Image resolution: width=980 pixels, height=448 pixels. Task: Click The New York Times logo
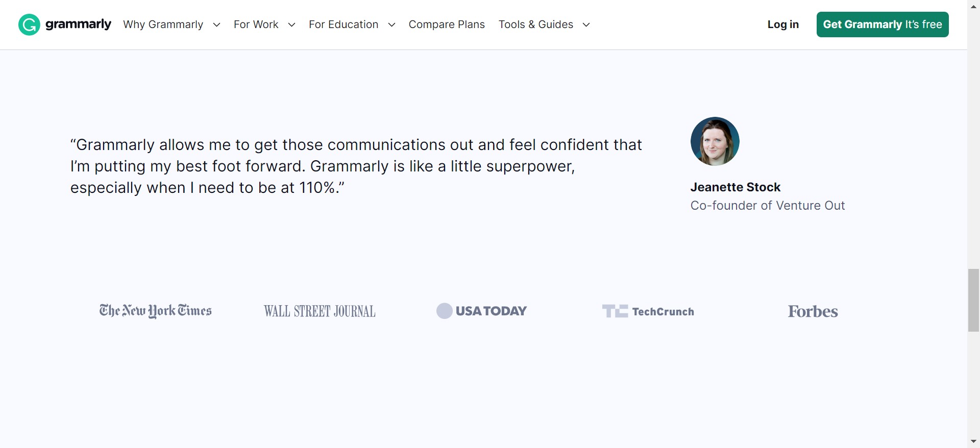(155, 311)
